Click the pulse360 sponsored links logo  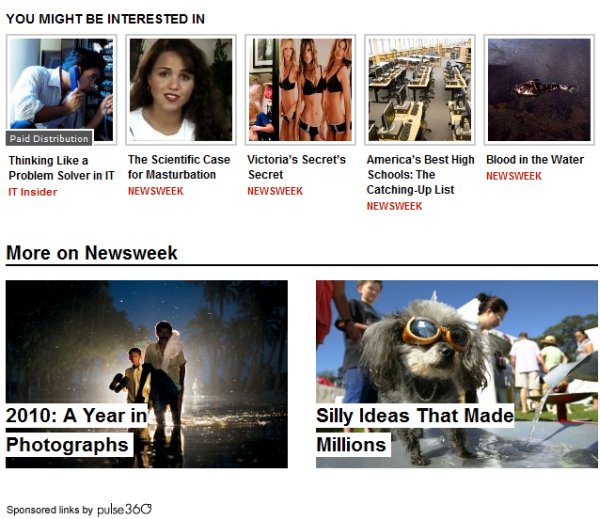coord(124,509)
